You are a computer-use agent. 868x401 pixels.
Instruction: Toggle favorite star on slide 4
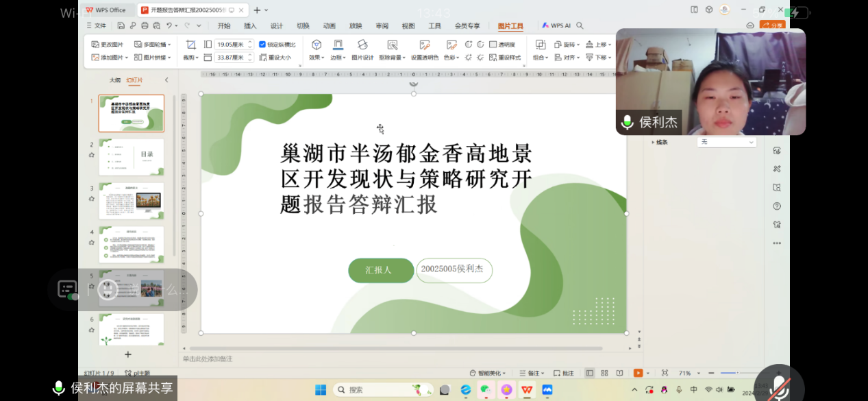point(92,243)
